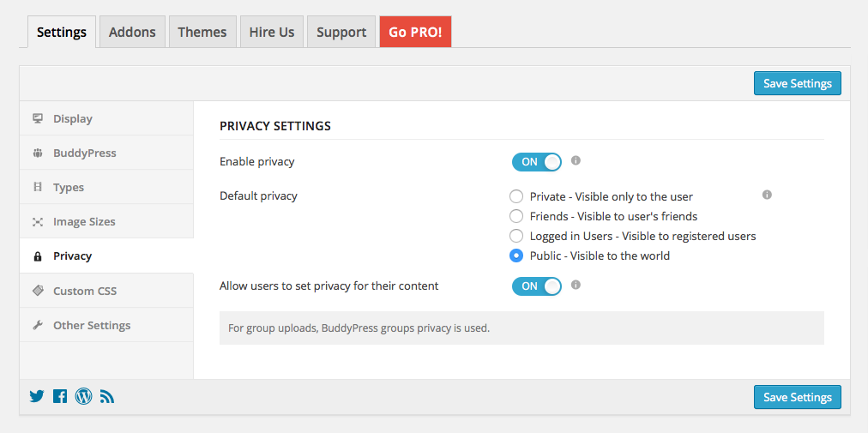
Task: Open BuddyPress settings in sidebar
Action: [84, 153]
